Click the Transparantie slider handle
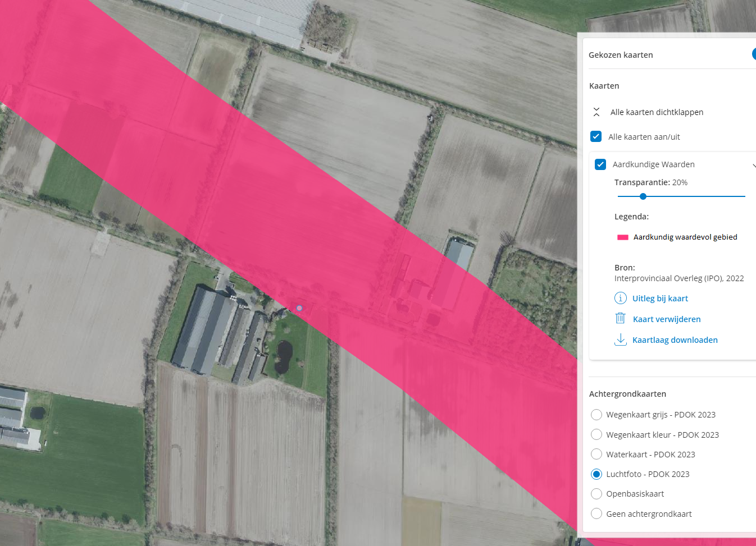This screenshot has width=756, height=546. [x=643, y=196]
